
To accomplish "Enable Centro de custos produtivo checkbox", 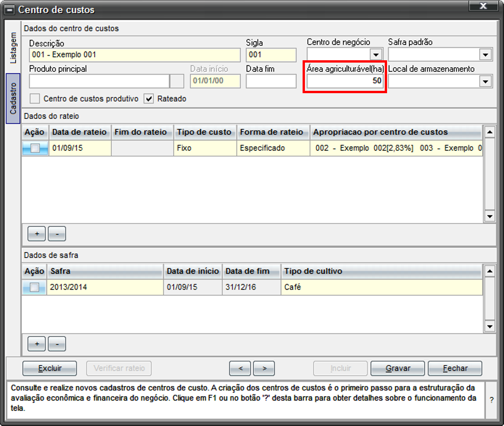I will (35, 99).
